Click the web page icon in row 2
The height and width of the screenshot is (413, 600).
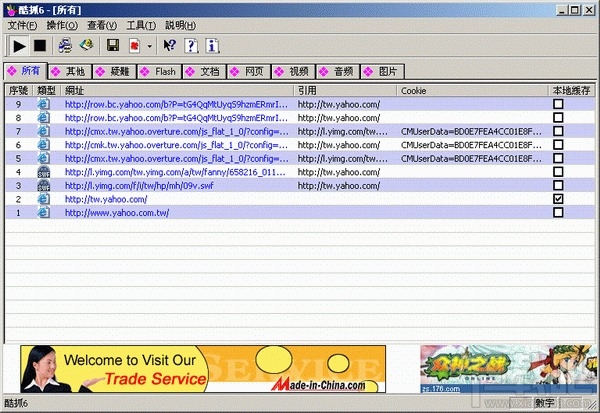pyautogui.click(x=44, y=199)
